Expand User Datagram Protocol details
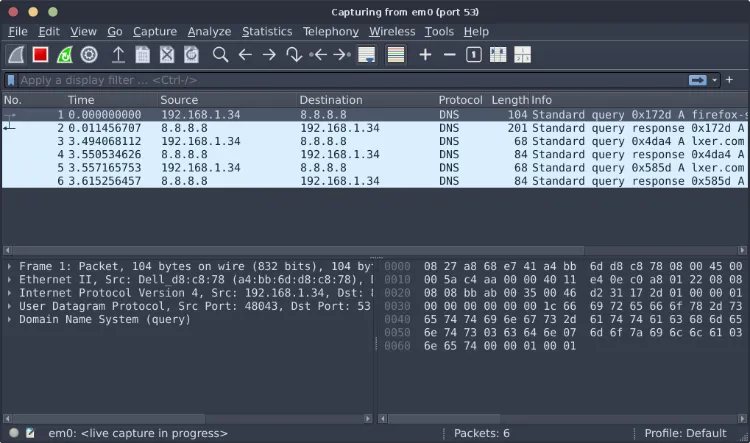This screenshot has width=750, height=443. pyautogui.click(x=9, y=306)
